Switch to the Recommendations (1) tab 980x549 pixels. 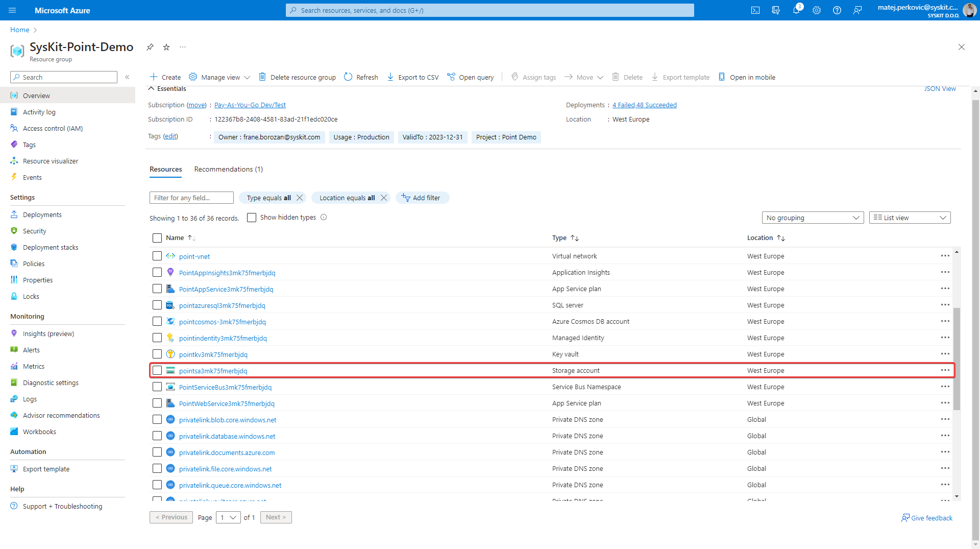click(228, 169)
